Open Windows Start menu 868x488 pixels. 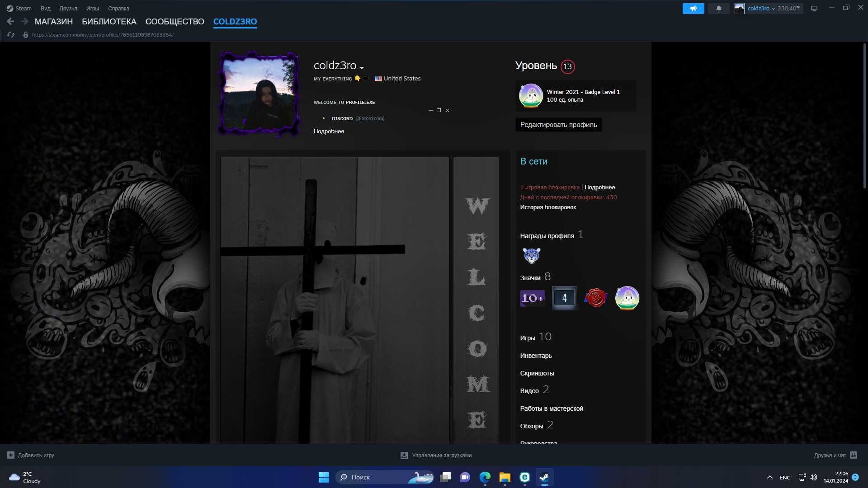pos(324,477)
